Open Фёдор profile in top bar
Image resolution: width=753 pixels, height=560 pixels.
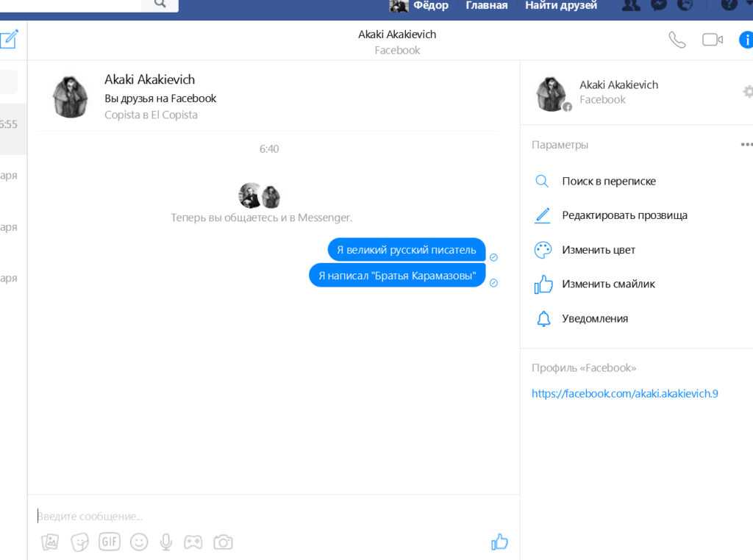[418, 5]
